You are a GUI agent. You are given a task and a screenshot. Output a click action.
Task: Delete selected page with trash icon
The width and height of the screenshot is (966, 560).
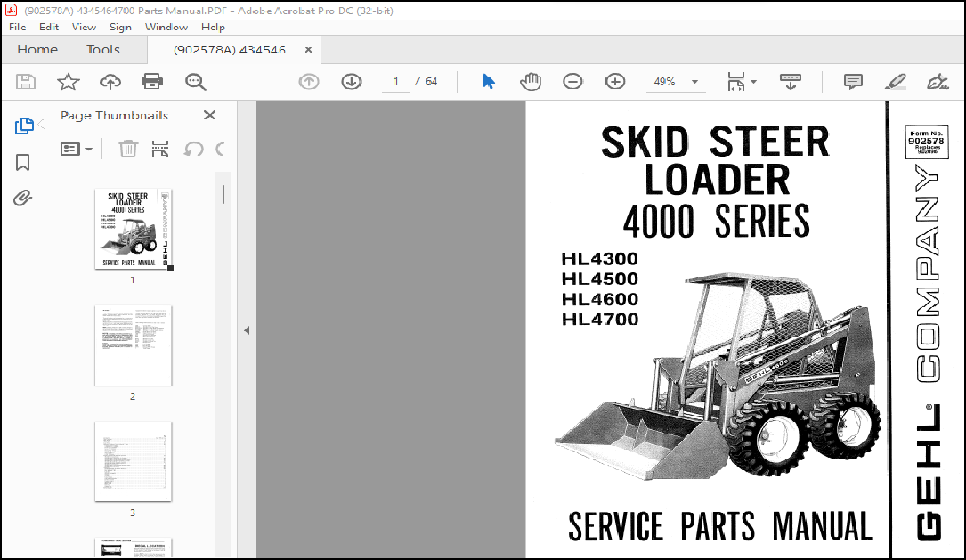tap(128, 149)
